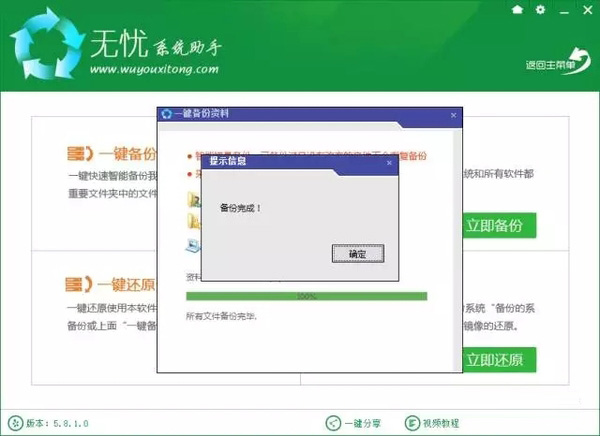Image resolution: width=600 pixels, height=436 pixels.
Task: Click the 无忧系统助手 recycle-arrows logo
Action: [x=47, y=44]
